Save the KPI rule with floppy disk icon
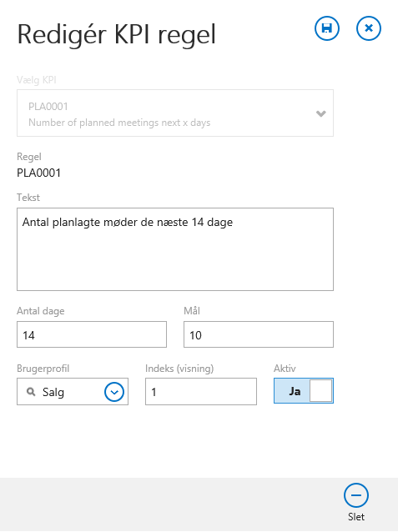The image size is (398, 532). coord(327,28)
